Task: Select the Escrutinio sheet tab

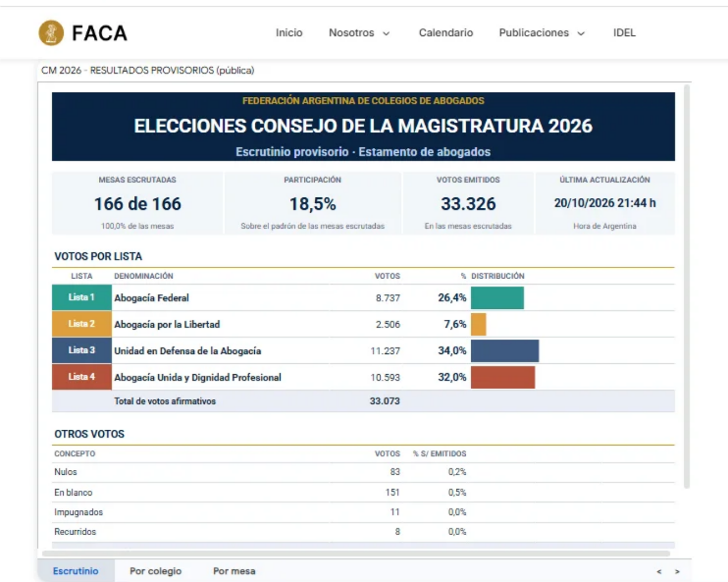Action: pos(76,571)
